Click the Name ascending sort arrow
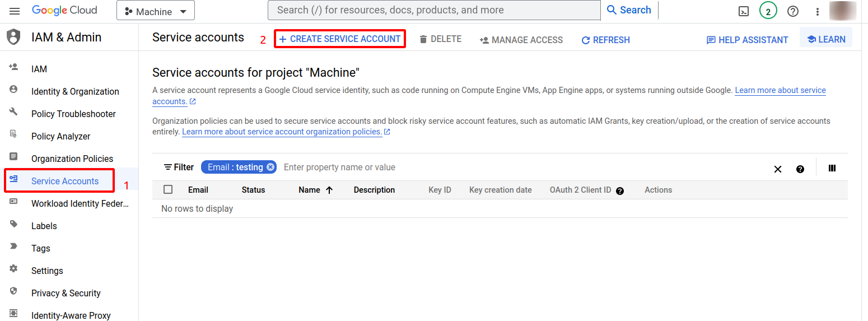This screenshot has height=321, width=868. click(329, 190)
